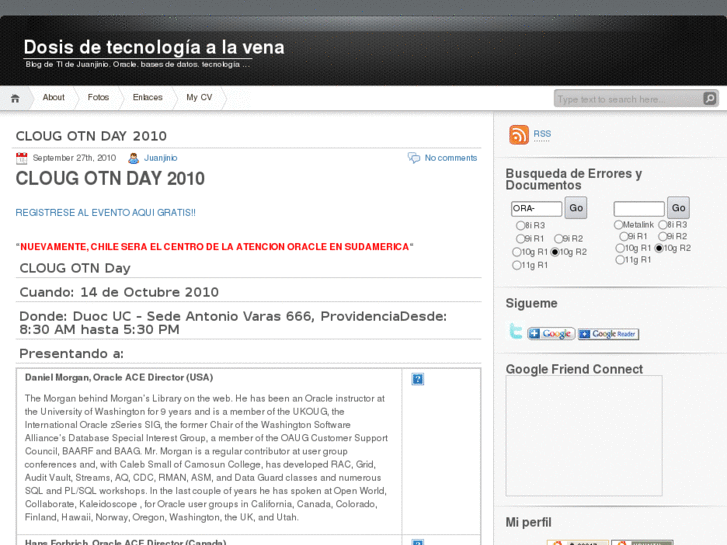Open the My CV menu item
The height and width of the screenshot is (545, 727).
click(199, 97)
